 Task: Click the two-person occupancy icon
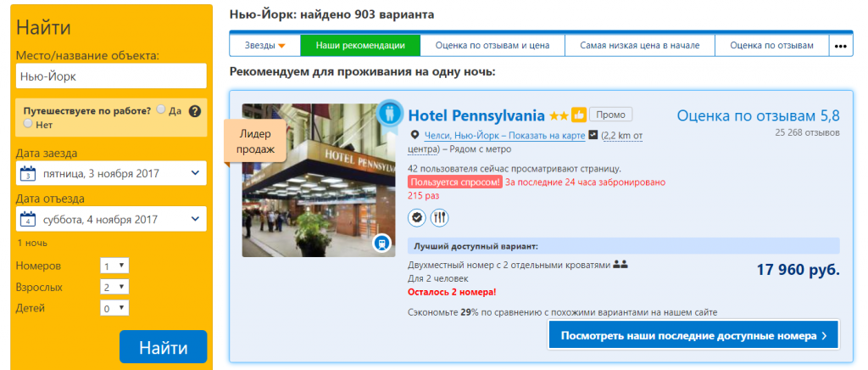pyautogui.click(x=620, y=265)
